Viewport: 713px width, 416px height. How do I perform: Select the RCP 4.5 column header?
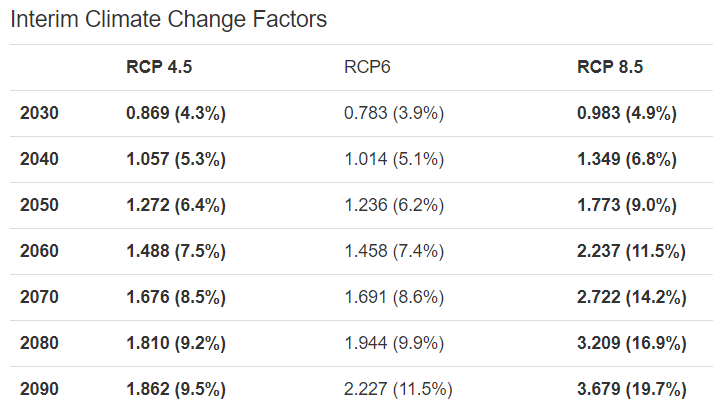(x=159, y=67)
